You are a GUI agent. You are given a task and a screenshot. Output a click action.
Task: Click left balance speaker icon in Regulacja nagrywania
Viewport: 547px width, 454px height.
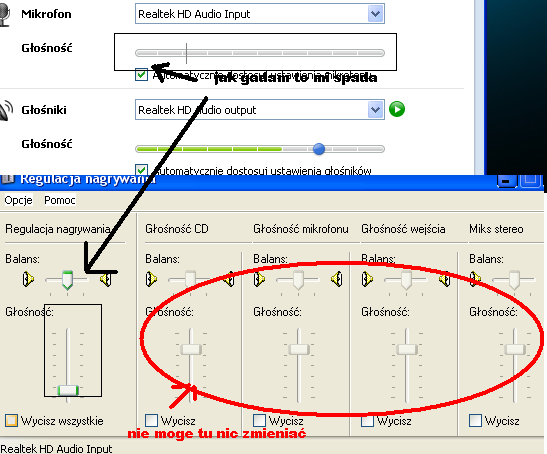coord(28,279)
